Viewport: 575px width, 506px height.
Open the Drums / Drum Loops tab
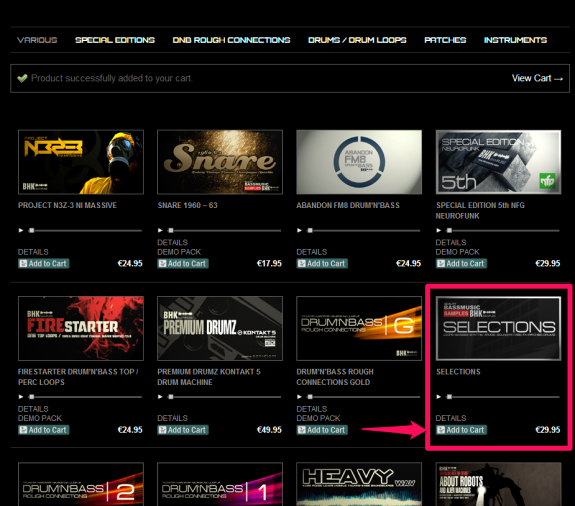point(357,40)
